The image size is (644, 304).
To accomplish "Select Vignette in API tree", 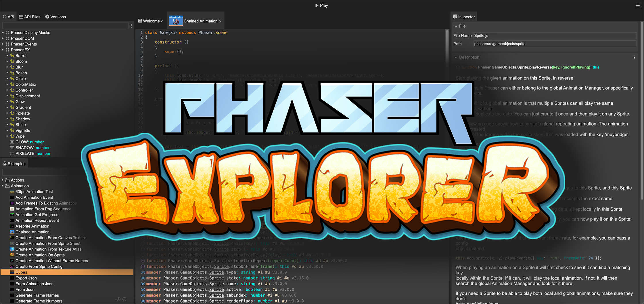I will tap(23, 130).
